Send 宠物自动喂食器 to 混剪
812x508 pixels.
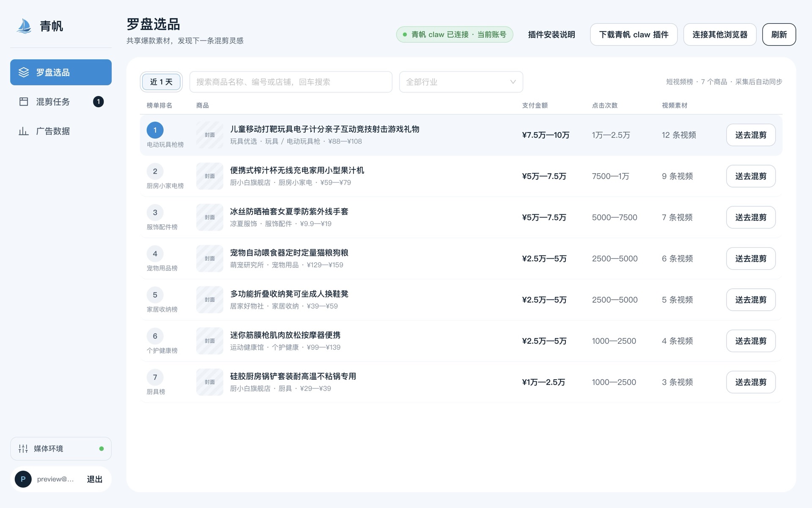point(751,258)
